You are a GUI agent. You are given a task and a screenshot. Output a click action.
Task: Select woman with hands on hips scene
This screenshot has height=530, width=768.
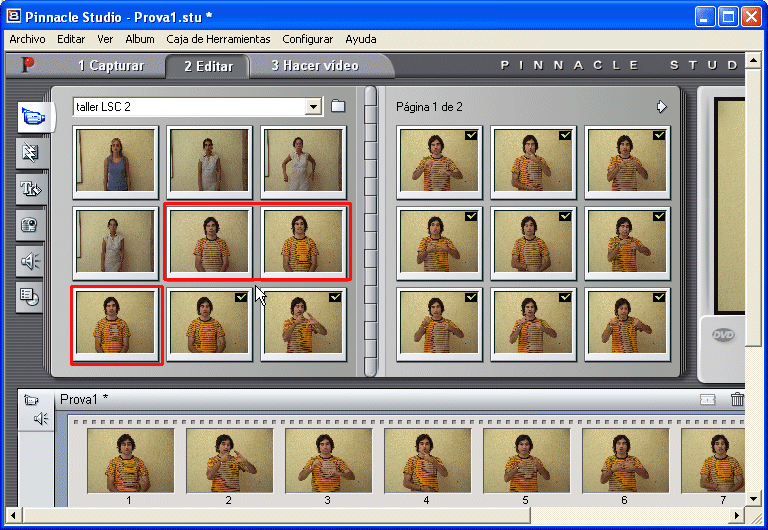(x=303, y=162)
